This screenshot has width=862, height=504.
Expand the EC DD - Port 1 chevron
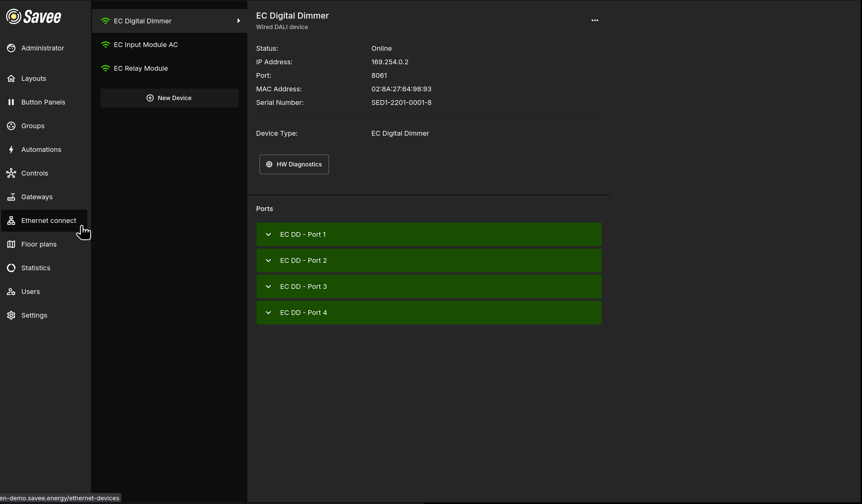(268, 234)
